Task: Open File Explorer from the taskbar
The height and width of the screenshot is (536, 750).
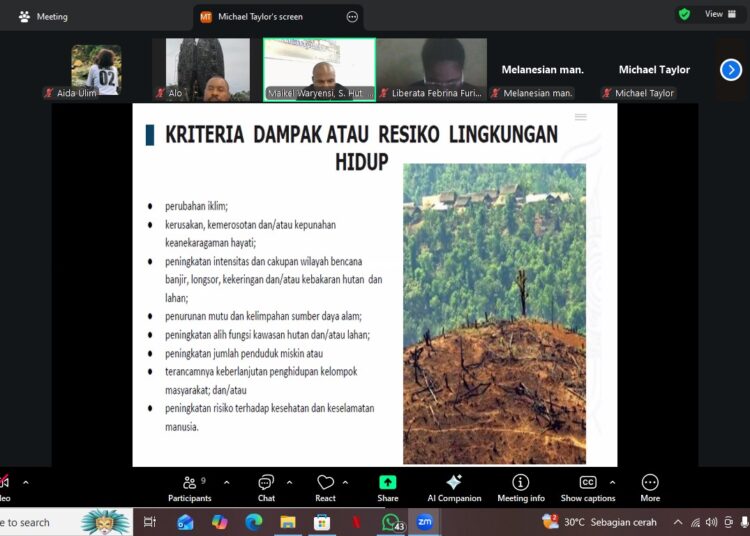Action: click(x=287, y=522)
